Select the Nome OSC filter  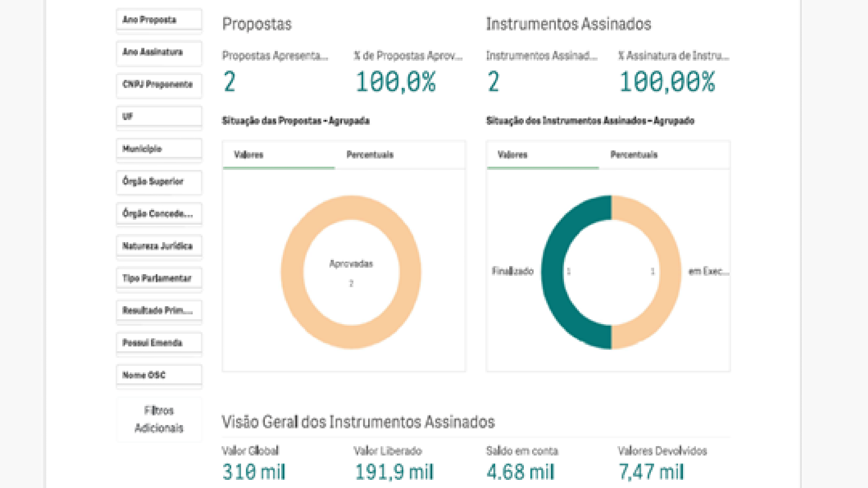click(x=159, y=375)
